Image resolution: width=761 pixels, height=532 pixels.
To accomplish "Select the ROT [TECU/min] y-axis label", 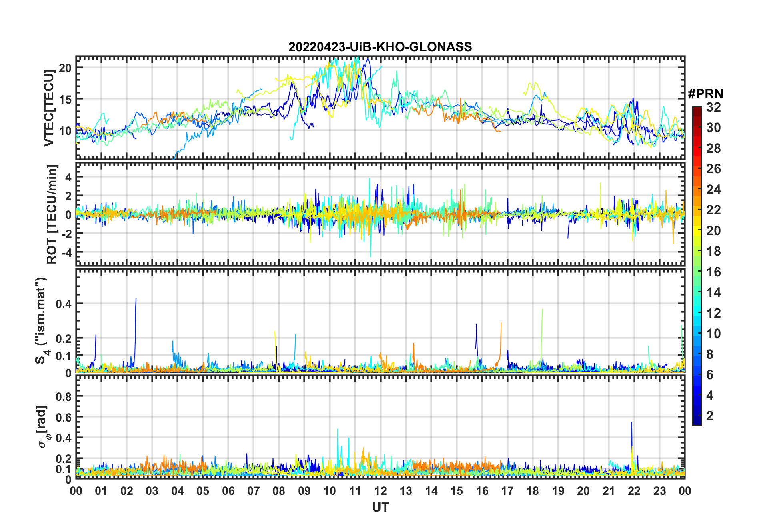I will tap(52, 214).
